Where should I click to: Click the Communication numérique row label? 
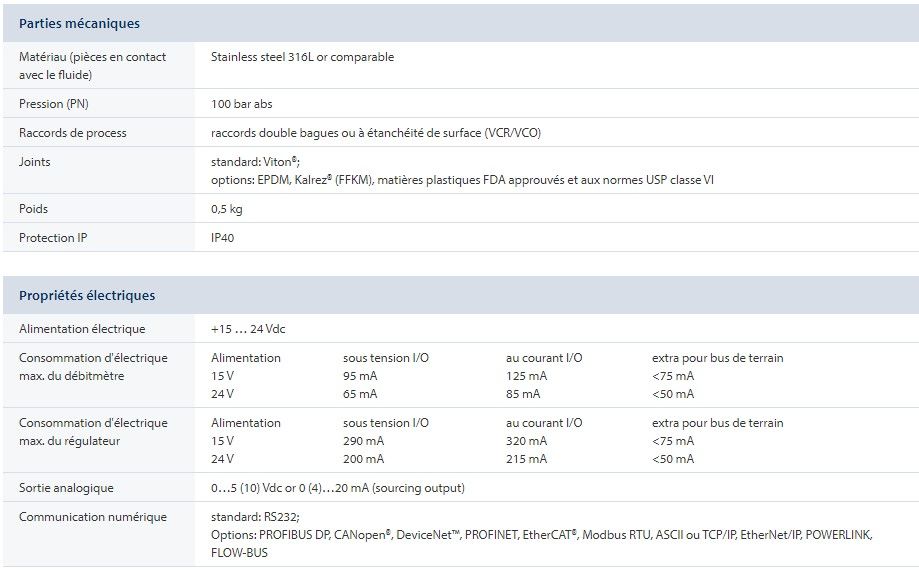(x=93, y=517)
